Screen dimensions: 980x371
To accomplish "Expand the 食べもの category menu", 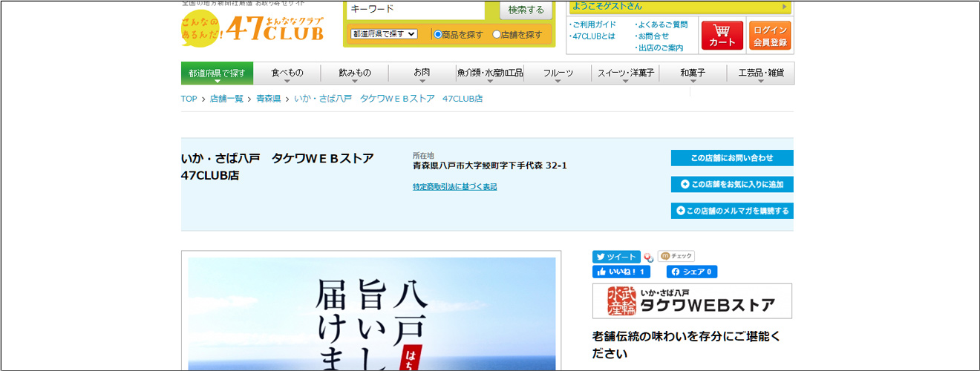I will (287, 73).
